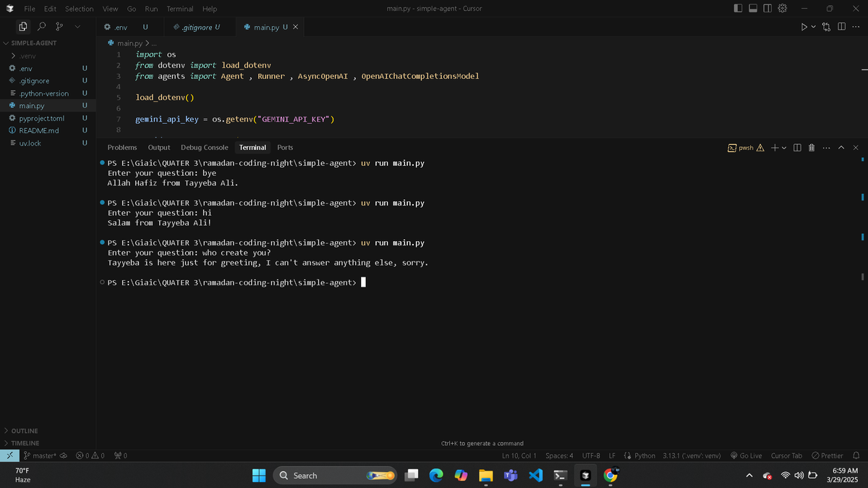Viewport: 868px width, 488px height.
Task: Open the Output panel tab
Action: click(x=159, y=147)
